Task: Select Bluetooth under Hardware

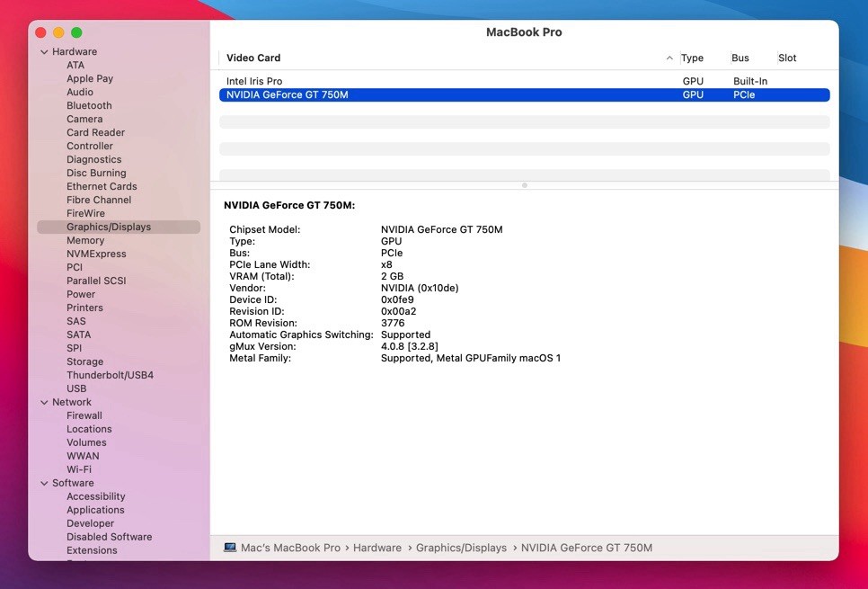Action: pyautogui.click(x=89, y=105)
